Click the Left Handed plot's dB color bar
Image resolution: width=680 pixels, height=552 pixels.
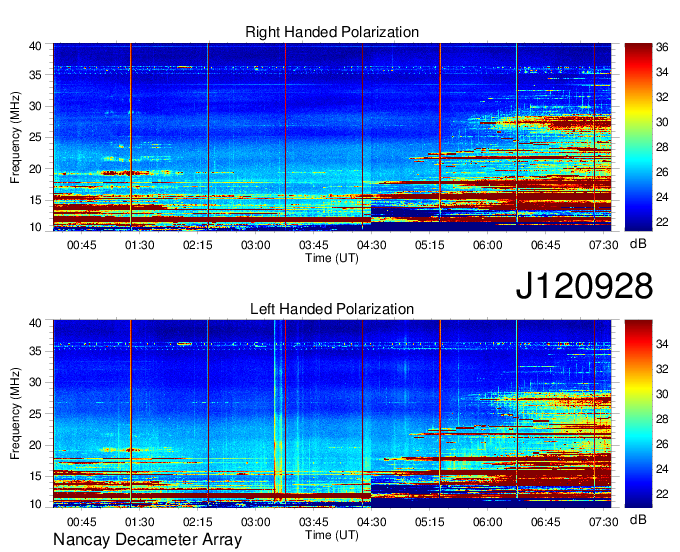click(638, 414)
